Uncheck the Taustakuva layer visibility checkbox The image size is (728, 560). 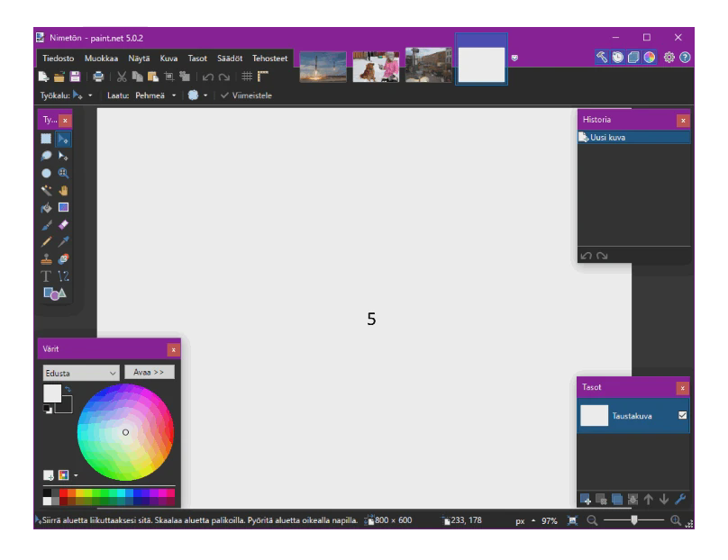pos(682,415)
